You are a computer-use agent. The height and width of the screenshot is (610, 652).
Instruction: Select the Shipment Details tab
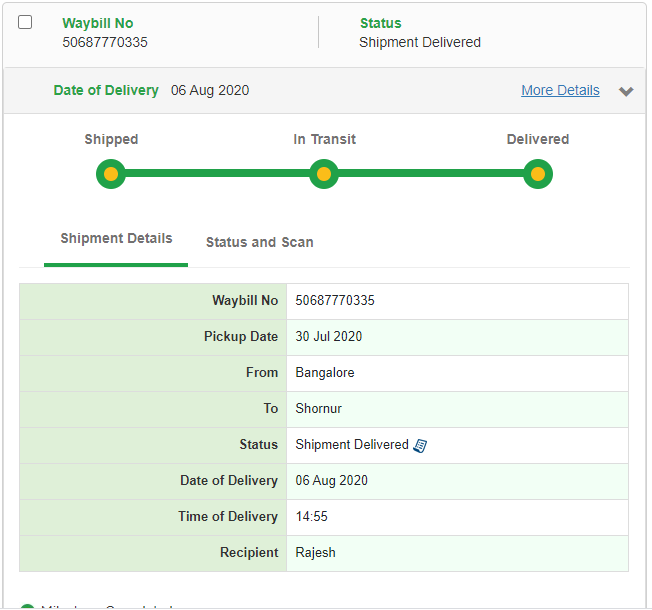click(116, 239)
